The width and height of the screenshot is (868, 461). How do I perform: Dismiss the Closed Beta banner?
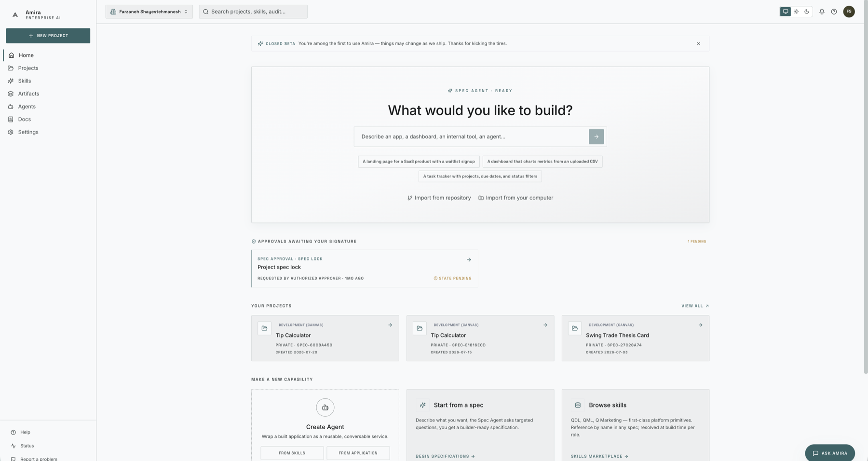(x=698, y=44)
